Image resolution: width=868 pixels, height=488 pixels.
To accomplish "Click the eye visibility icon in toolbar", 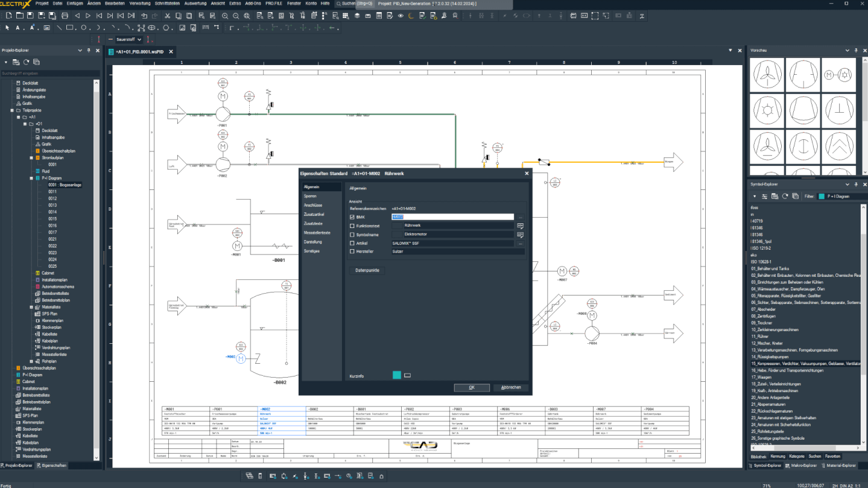I will tap(401, 16).
